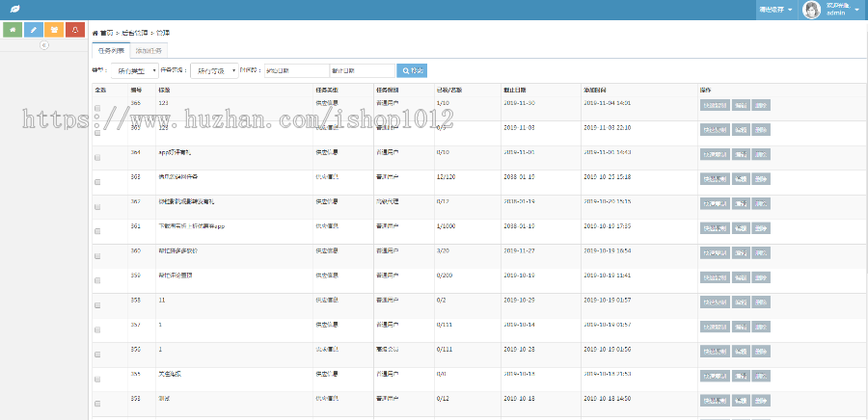Click the count cell "1/1000"
868x420 pixels.
coord(447,226)
